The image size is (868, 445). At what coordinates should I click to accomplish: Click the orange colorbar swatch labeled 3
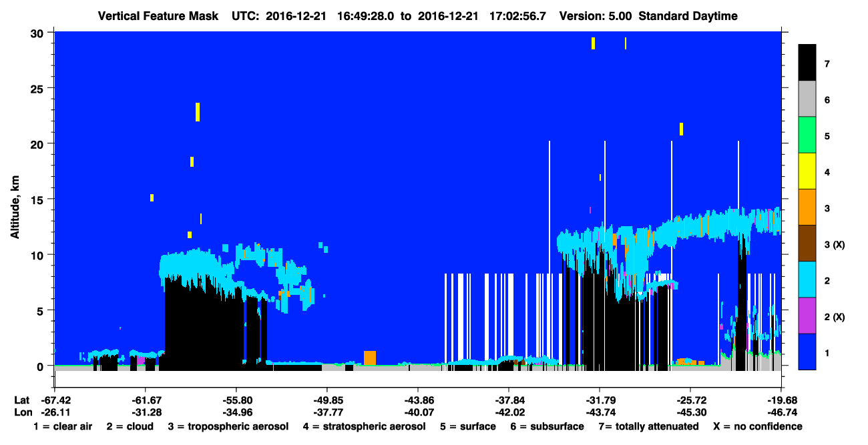(x=807, y=207)
